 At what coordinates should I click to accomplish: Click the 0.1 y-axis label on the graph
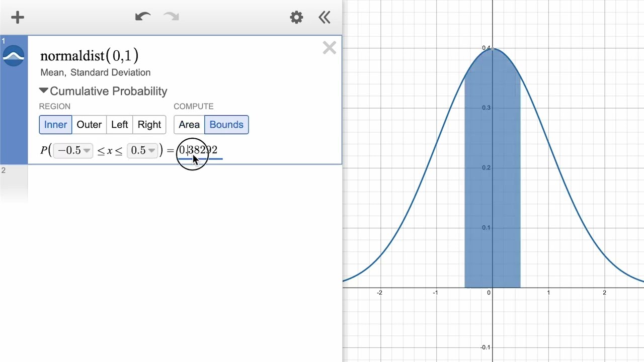[486, 228]
